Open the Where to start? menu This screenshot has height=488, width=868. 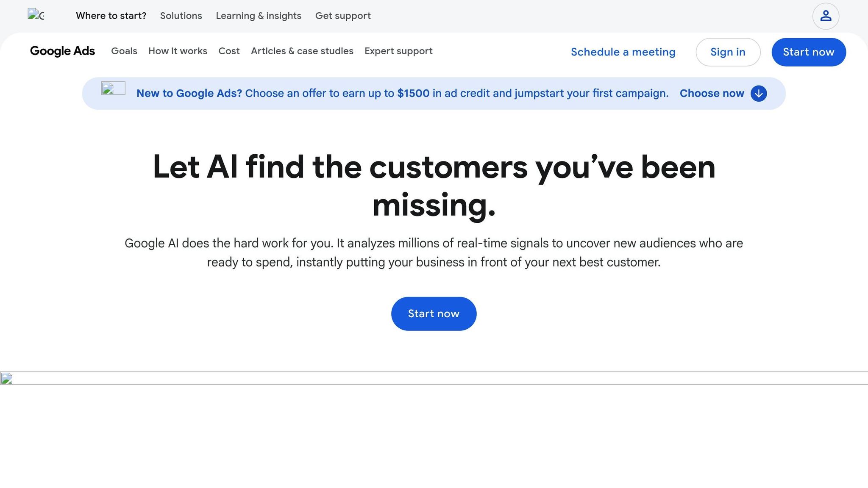click(111, 16)
